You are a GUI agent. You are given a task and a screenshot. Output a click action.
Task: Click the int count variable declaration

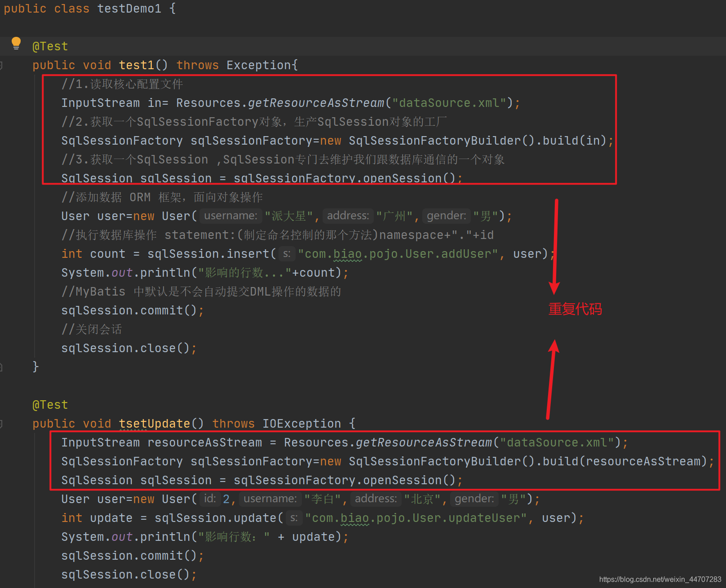[x=93, y=254]
